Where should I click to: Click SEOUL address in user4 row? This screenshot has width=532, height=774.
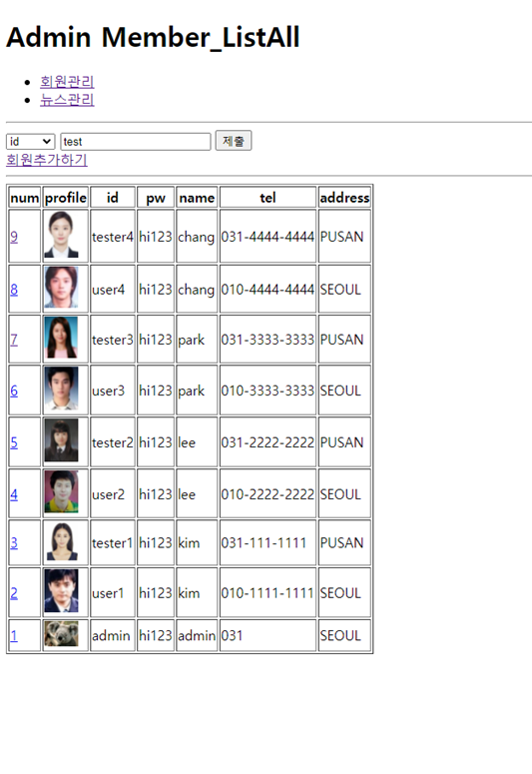[340, 290]
